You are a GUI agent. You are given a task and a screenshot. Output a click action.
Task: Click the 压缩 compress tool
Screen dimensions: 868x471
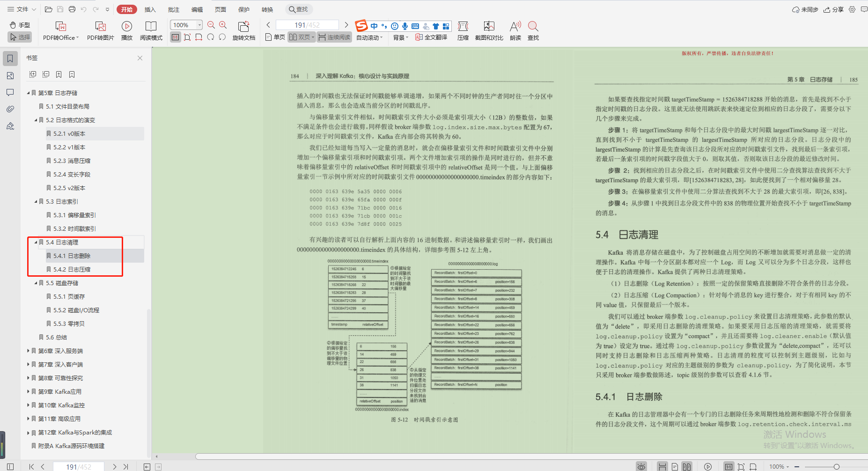click(463, 31)
